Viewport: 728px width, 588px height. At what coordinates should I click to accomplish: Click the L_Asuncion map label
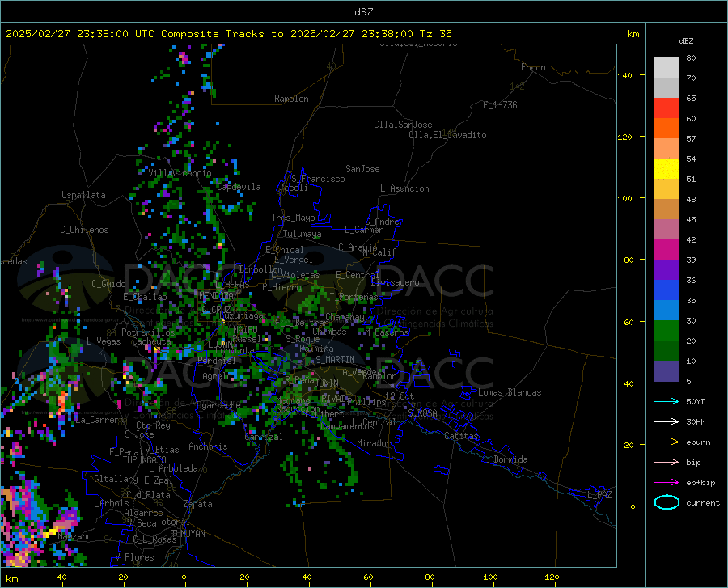pos(404,188)
